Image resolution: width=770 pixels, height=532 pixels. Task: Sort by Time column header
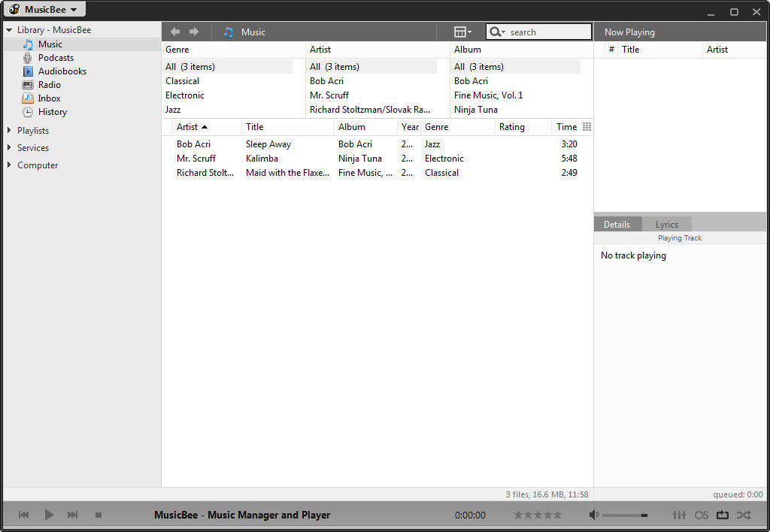point(566,127)
